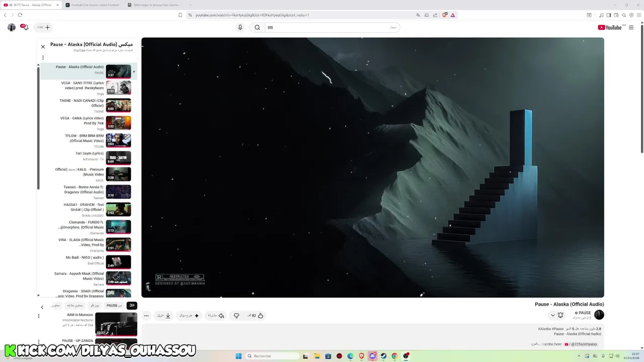This screenshot has width=644, height=362.
Task: Open YouTube notifications bell
Action: (25, 27)
